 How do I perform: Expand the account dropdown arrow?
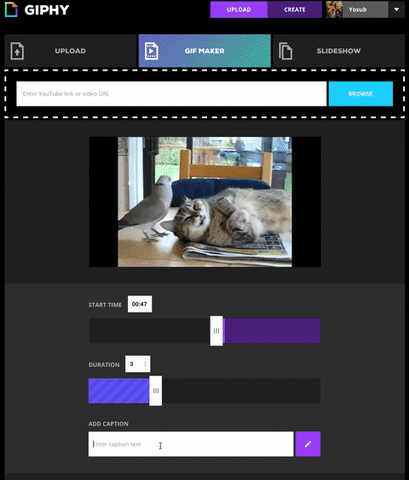point(396,10)
